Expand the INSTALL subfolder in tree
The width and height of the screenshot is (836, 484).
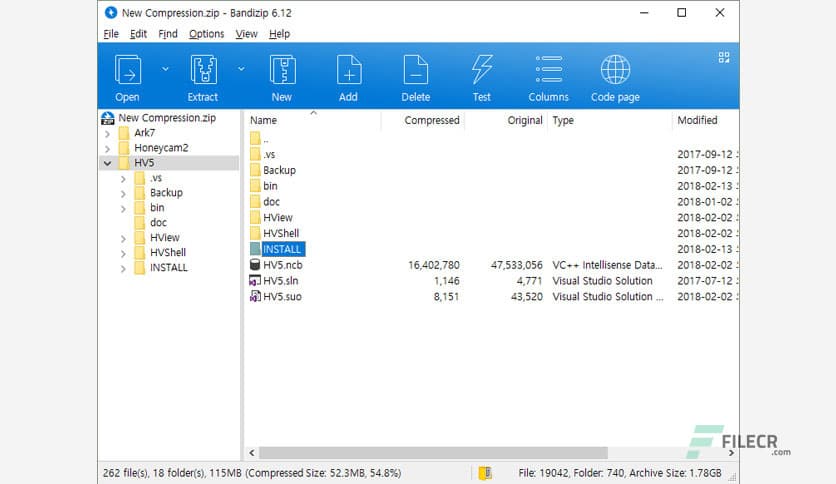click(123, 269)
